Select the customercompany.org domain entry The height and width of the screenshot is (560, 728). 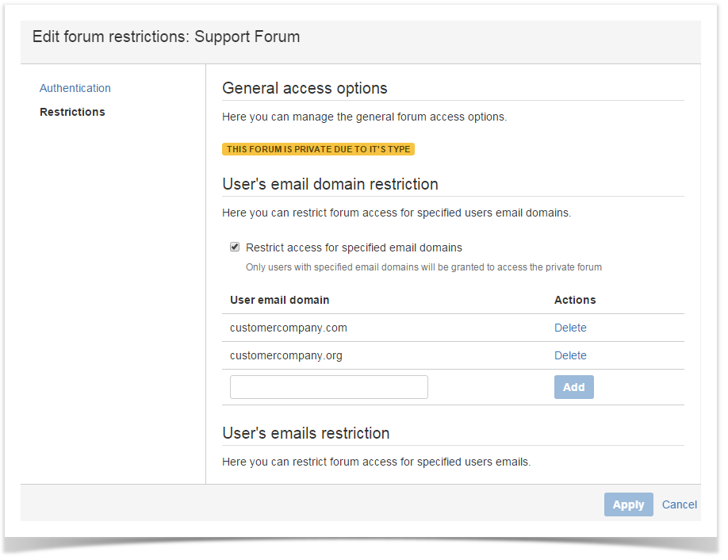(286, 355)
